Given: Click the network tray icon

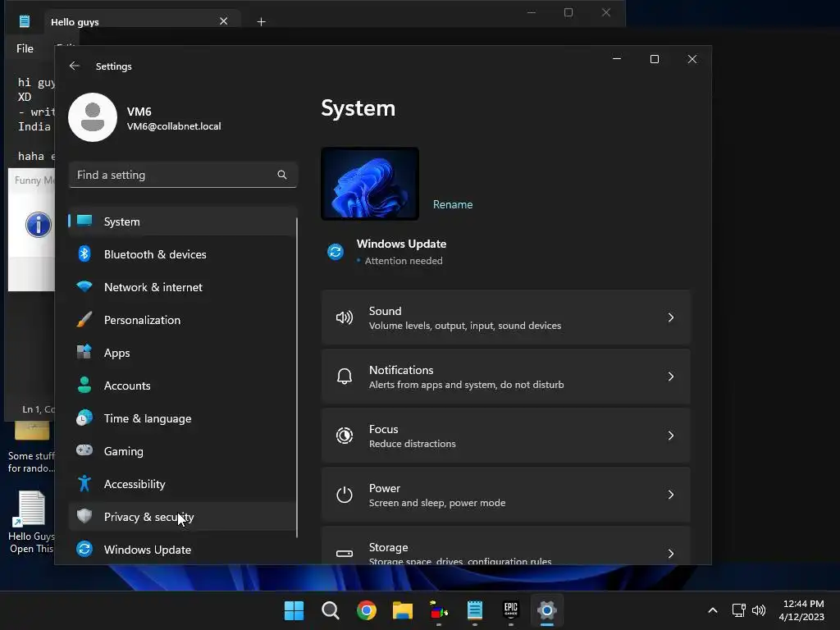Looking at the screenshot, I should [x=739, y=610].
